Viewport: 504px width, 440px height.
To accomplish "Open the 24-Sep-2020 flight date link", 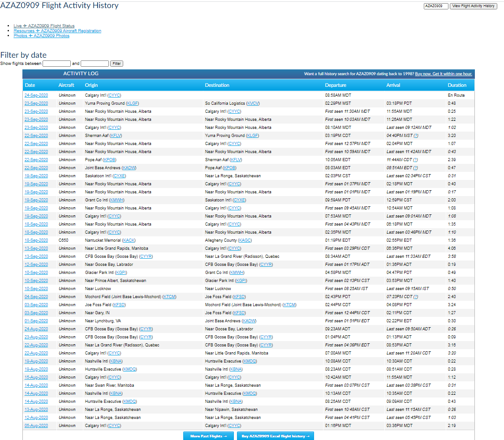I will (x=36, y=95).
